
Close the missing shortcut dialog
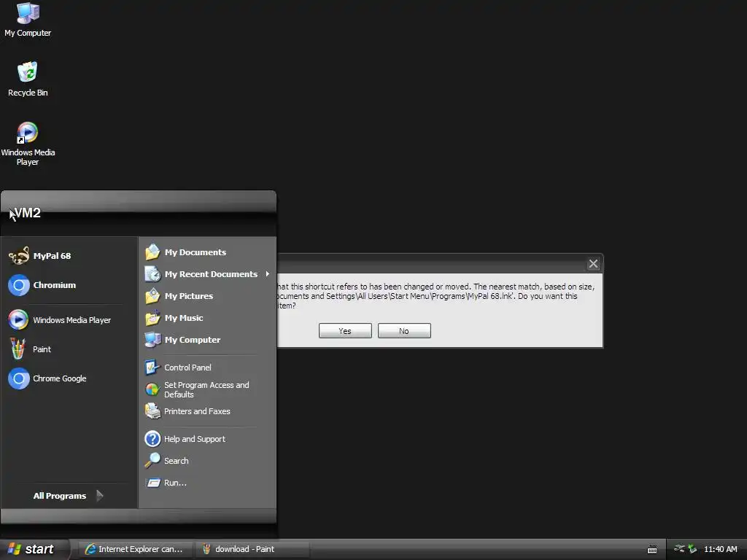593,264
